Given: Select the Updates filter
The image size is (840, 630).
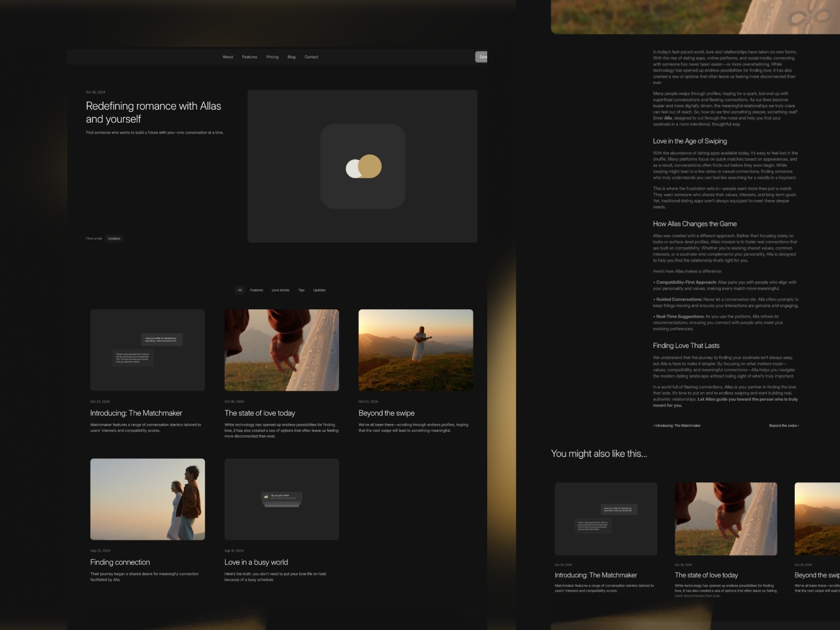Looking at the screenshot, I should pyautogui.click(x=319, y=290).
